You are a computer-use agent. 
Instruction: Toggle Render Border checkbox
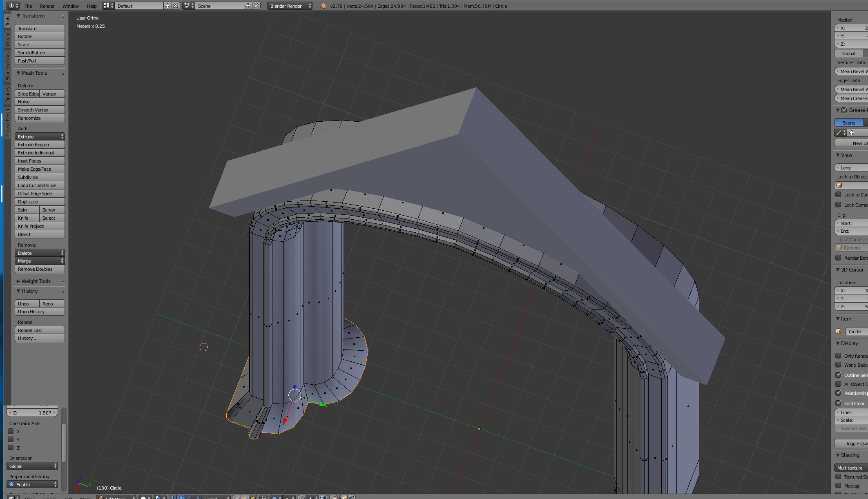pos(838,258)
